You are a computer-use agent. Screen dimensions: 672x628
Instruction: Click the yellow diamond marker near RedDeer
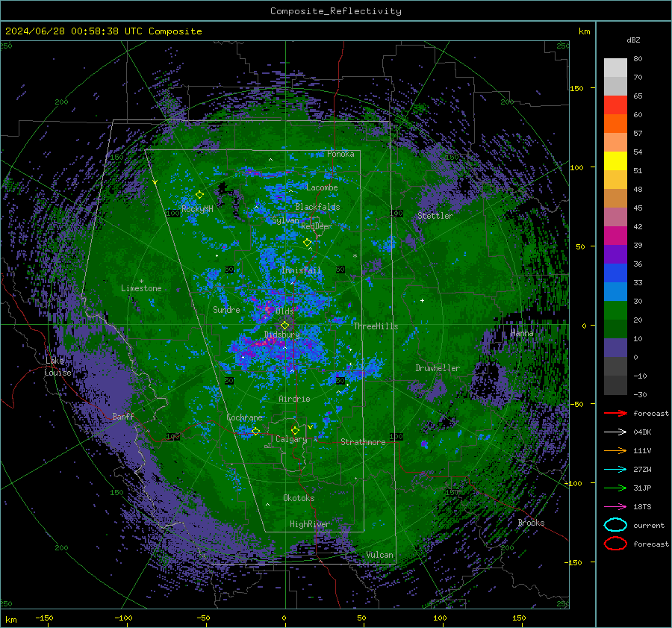point(308,243)
